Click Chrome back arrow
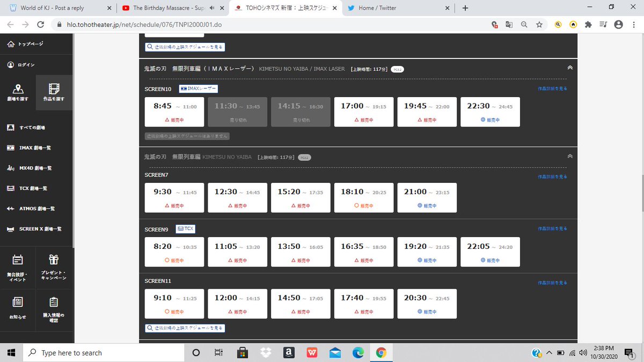 (10, 25)
